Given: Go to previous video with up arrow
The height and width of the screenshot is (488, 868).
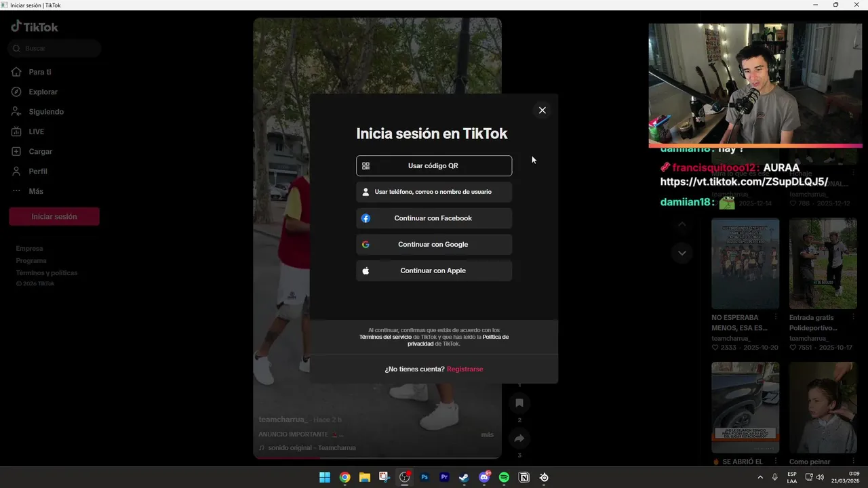Looking at the screenshot, I should [682, 224].
